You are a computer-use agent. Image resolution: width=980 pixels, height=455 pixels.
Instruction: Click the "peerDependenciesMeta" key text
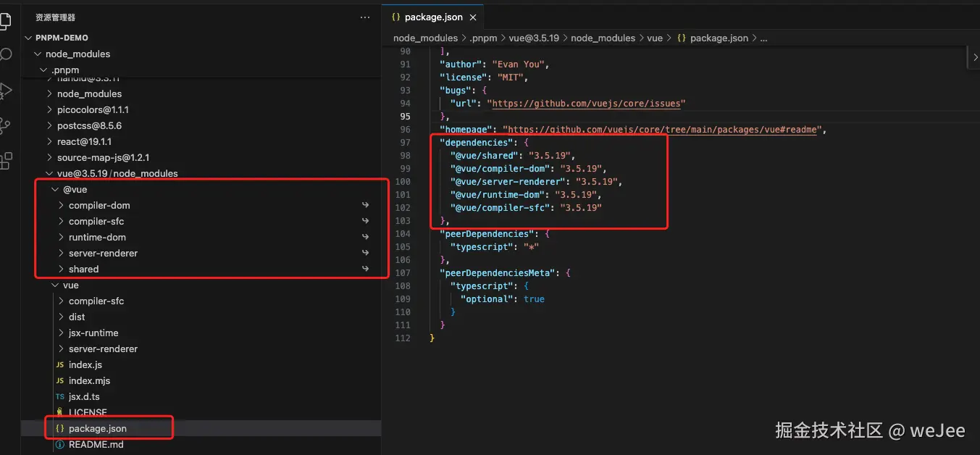tap(499, 273)
